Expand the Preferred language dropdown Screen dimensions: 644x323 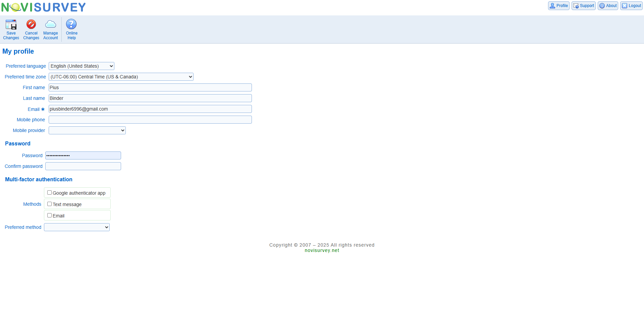click(x=82, y=66)
